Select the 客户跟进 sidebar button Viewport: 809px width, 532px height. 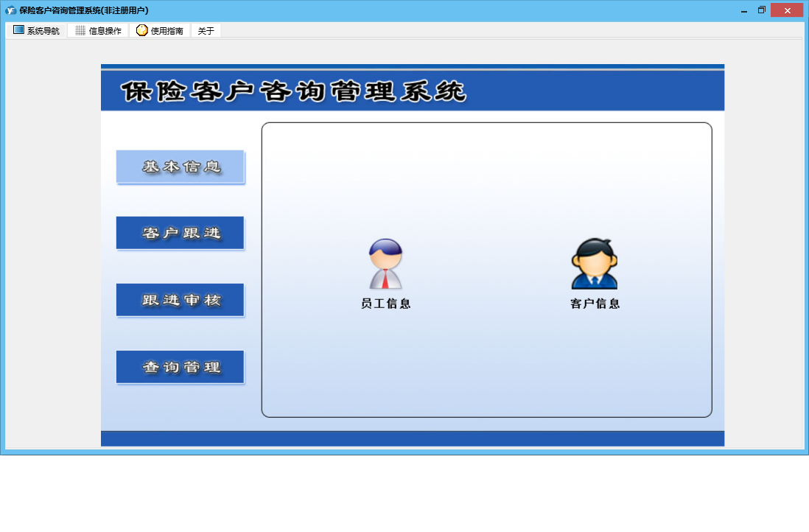pos(180,233)
